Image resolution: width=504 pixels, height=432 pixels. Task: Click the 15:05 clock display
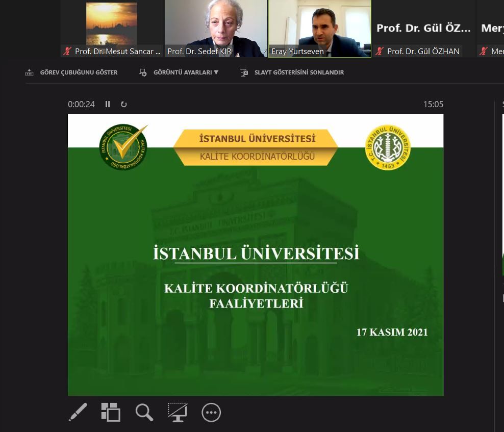click(x=433, y=104)
